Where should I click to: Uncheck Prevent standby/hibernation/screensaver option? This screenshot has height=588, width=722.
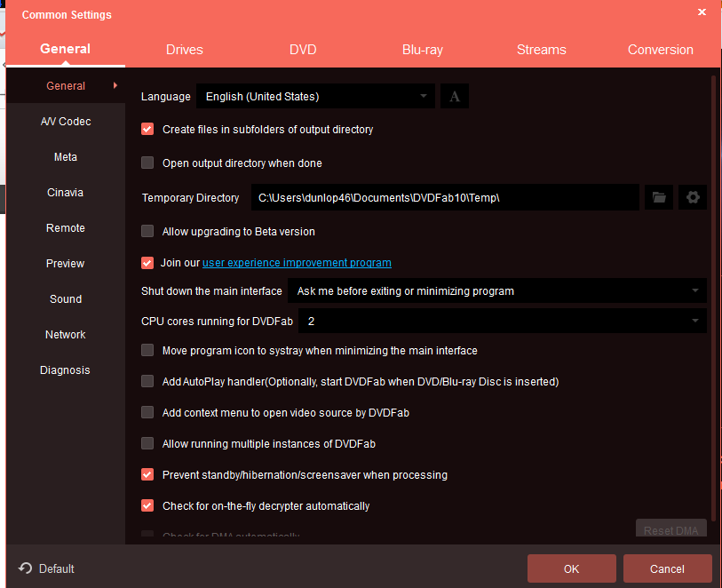(x=147, y=474)
